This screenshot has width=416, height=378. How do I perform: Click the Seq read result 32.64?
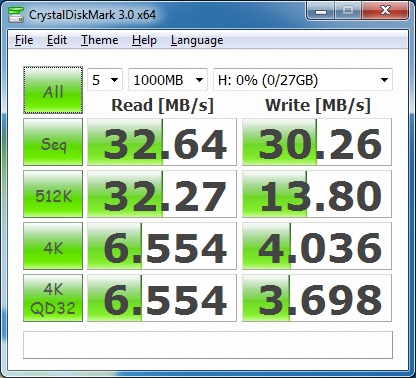(162, 142)
